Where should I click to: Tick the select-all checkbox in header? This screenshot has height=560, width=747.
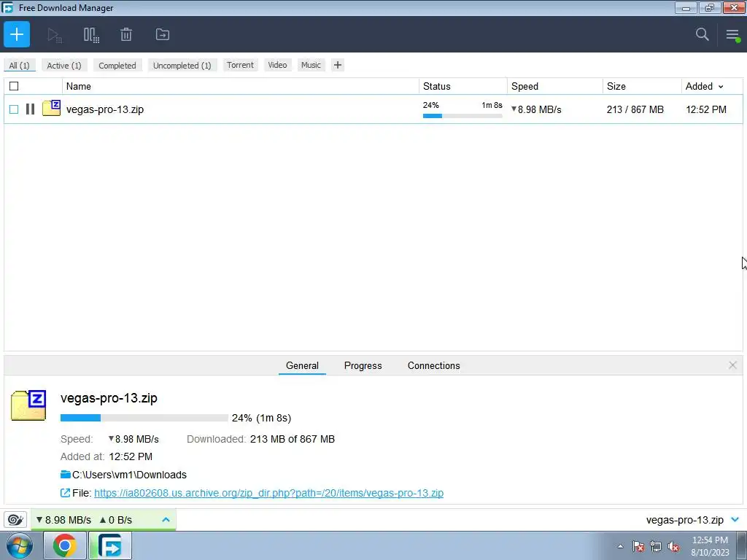pos(14,86)
